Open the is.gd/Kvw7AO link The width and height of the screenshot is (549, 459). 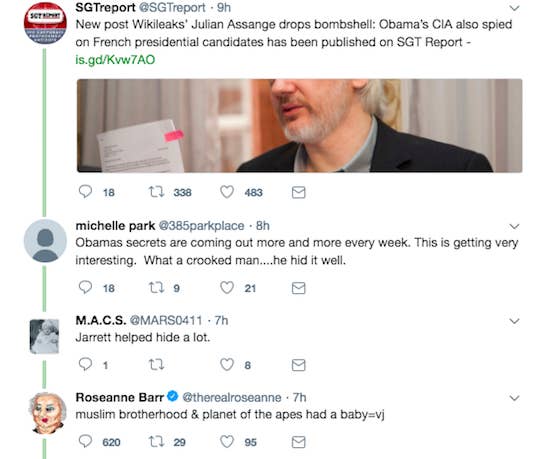point(115,60)
